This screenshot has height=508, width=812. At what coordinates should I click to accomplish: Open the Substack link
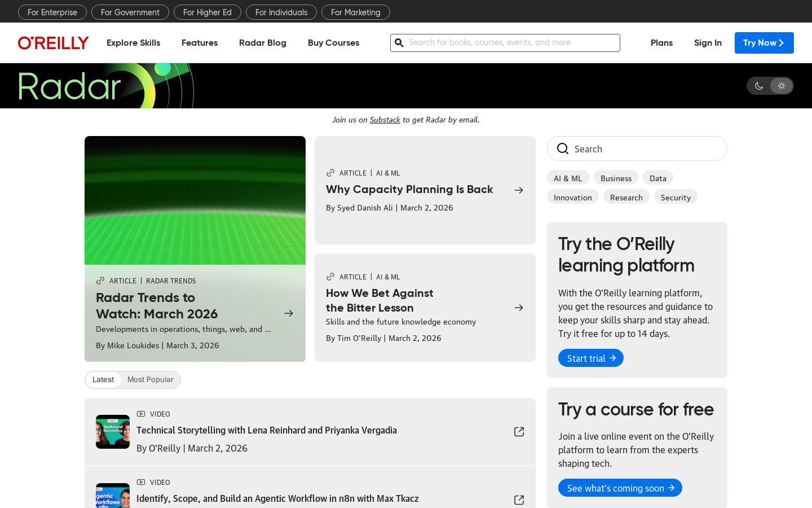385,120
